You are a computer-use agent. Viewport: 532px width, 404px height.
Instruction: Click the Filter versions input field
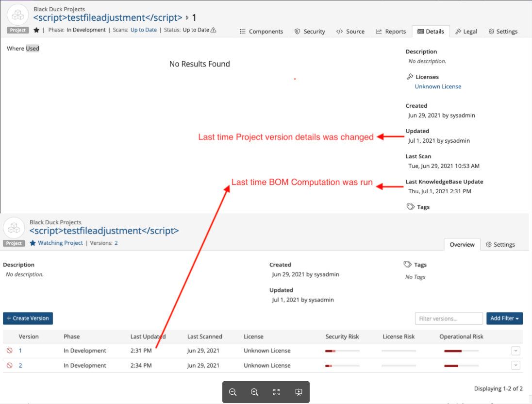click(x=449, y=319)
